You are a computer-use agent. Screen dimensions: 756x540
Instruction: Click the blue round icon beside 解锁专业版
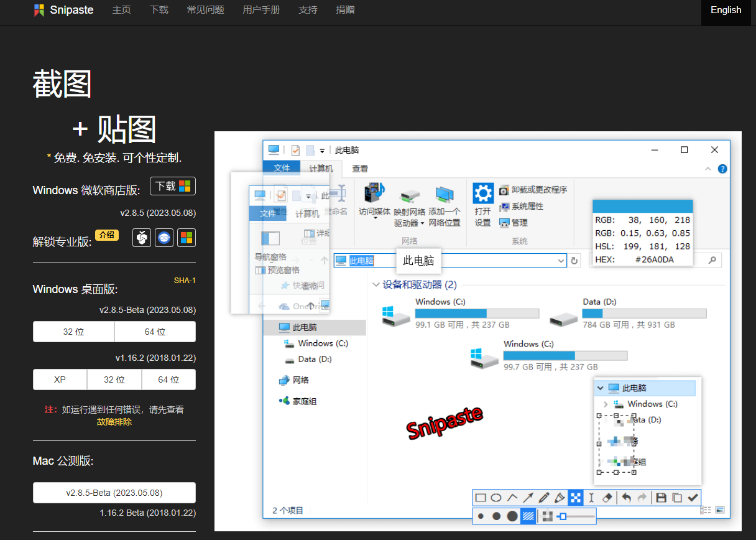[x=164, y=238]
